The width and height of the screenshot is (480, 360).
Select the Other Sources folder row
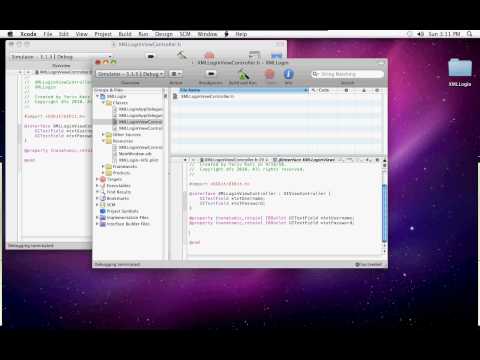click(x=128, y=134)
